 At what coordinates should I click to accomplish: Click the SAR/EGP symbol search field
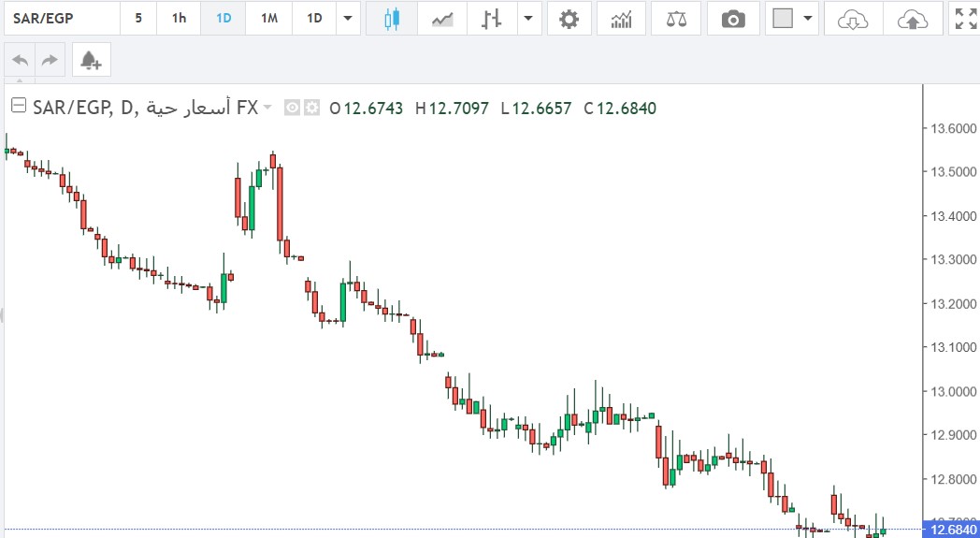click(60, 19)
